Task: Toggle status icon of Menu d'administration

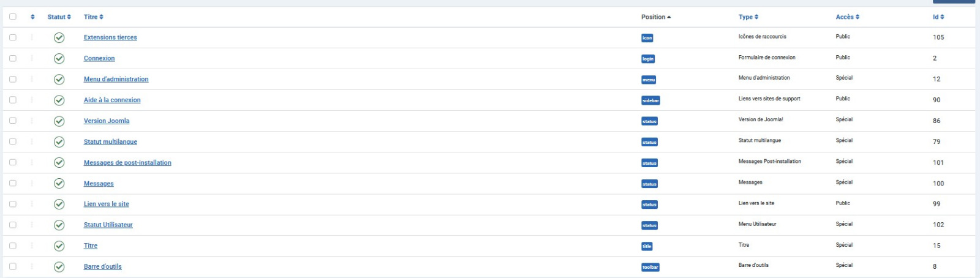Action: point(59,80)
